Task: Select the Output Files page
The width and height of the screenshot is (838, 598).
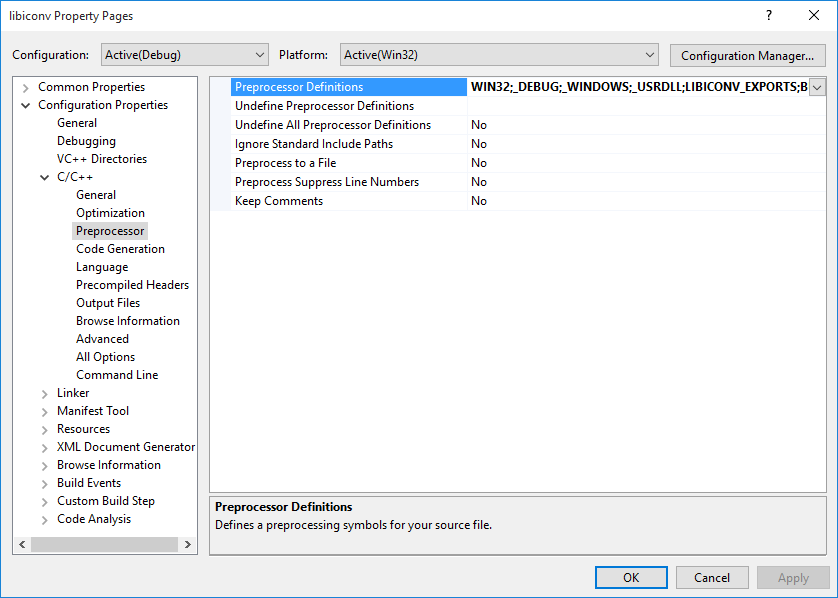Action: pos(108,303)
